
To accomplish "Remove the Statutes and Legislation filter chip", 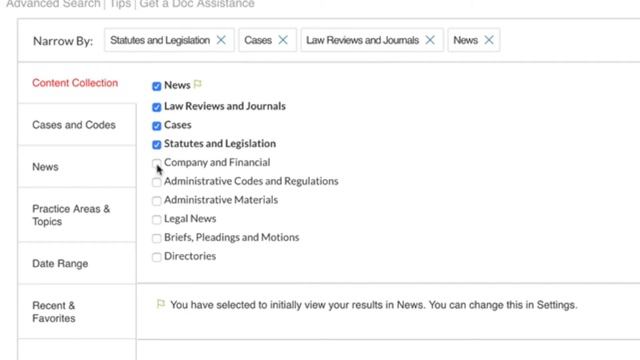I will pyautogui.click(x=221, y=40).
